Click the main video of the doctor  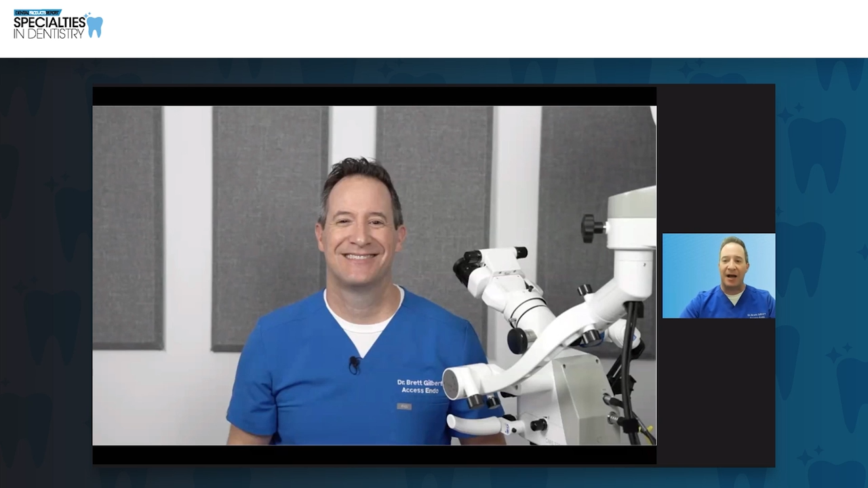point(374,275)
